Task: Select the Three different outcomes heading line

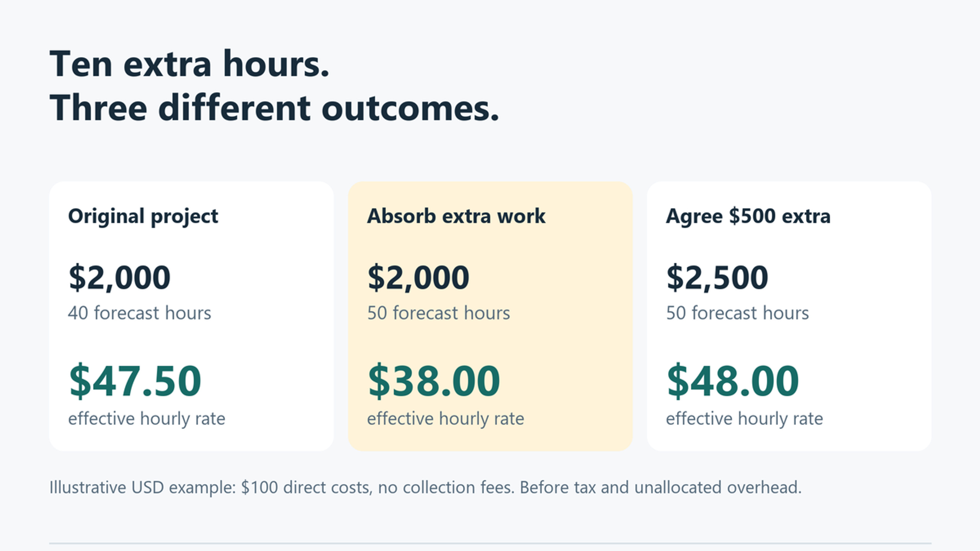Action: click(x=274, y=108)
